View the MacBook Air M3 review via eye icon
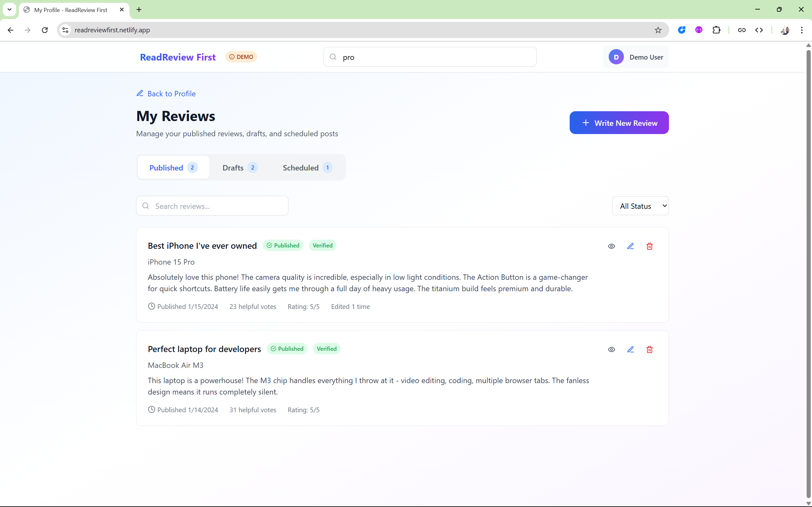Viewport: 812px width, 507px height. point(611,350)
